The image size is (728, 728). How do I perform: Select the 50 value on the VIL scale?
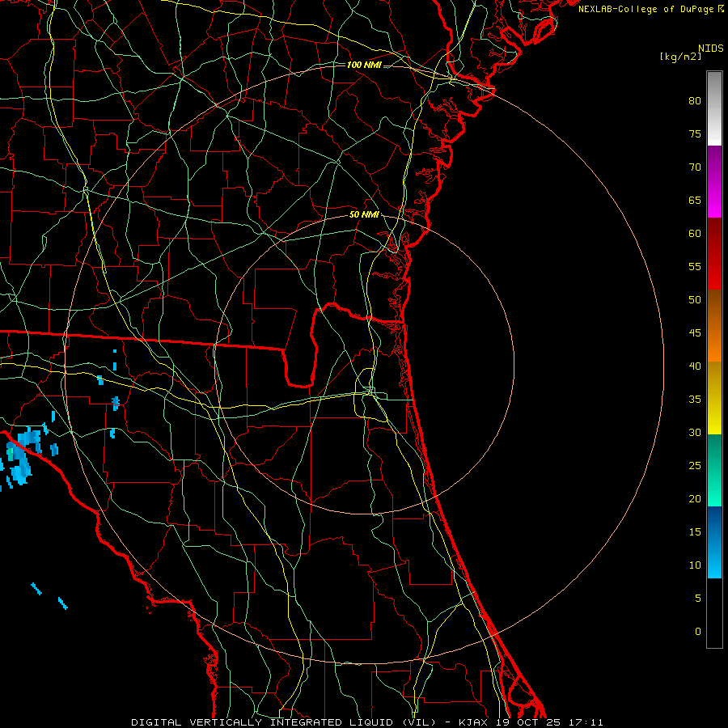coord(695,300)
